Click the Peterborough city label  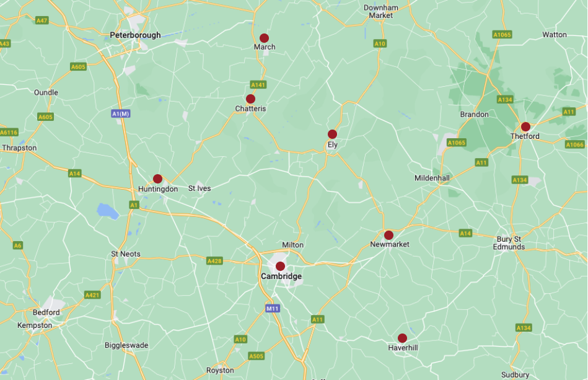pyautogui.click(x=135, y=35)
